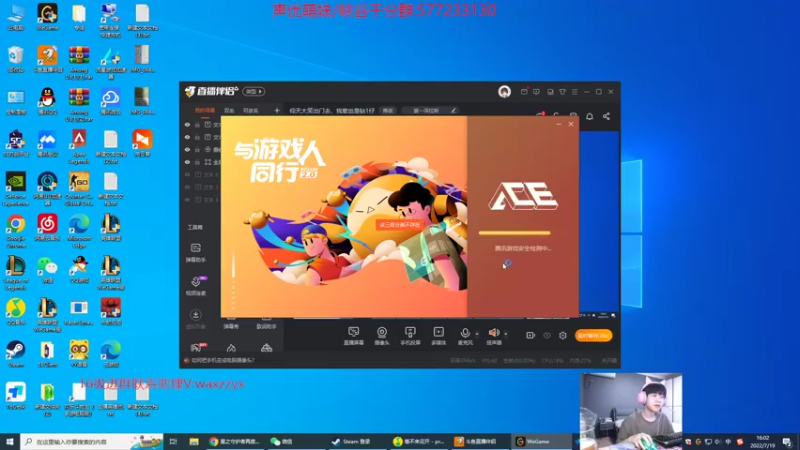Open the Recycle Bin desktop icon
Viewport: 800px width, 450px height.
pos(16,59)
